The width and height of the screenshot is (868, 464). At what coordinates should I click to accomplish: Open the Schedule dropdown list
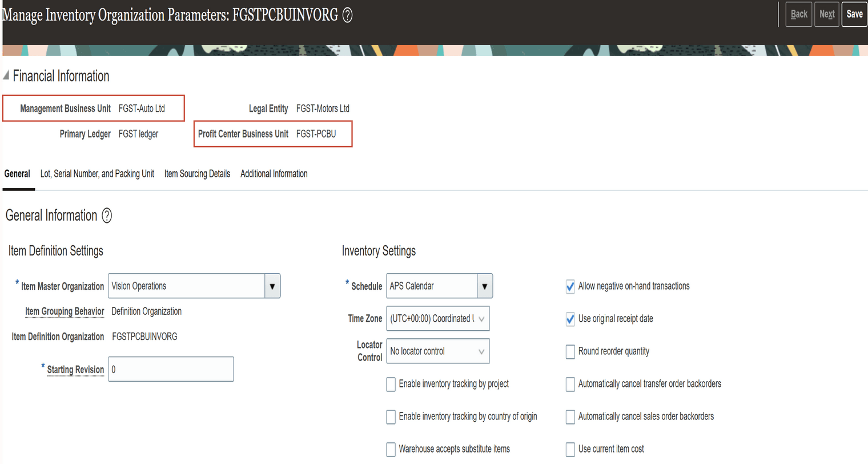pyautogui.click(x=484, y=286)
